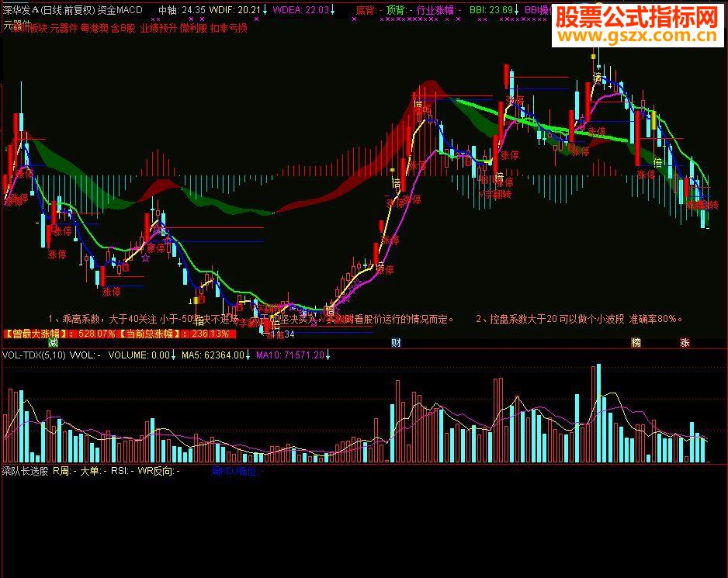Click the '榜' ranking event marker
The width and height of the screenshot is (728, 578).
tap(636, 343)
